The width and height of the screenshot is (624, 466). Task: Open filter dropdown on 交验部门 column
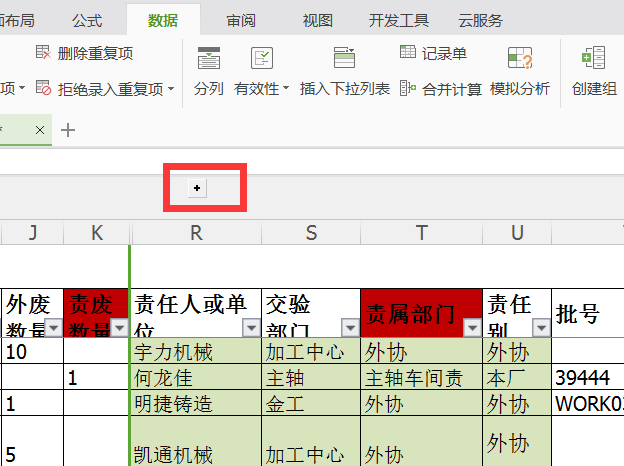click(x=349, y=328)
